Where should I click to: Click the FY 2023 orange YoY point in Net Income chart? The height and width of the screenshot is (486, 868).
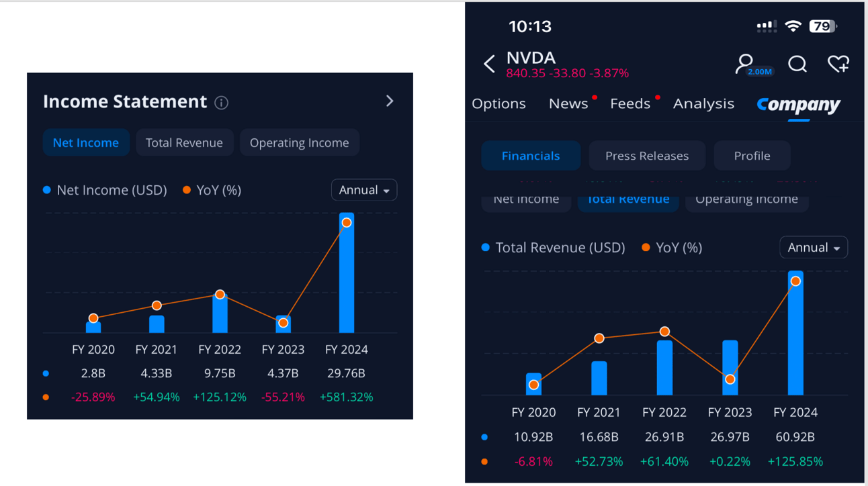(284, 323)
